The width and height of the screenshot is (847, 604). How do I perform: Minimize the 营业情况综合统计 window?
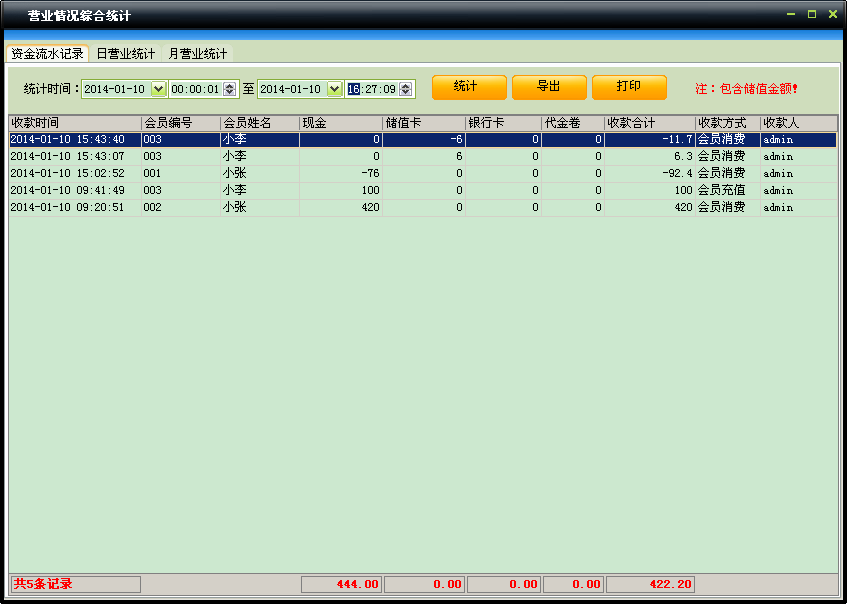tap(790, 14)
